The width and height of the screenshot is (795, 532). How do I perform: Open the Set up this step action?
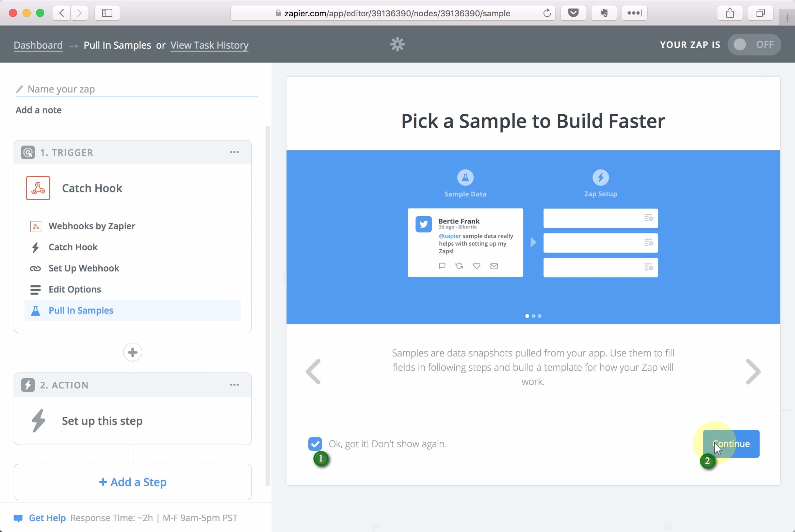point(133,421)
